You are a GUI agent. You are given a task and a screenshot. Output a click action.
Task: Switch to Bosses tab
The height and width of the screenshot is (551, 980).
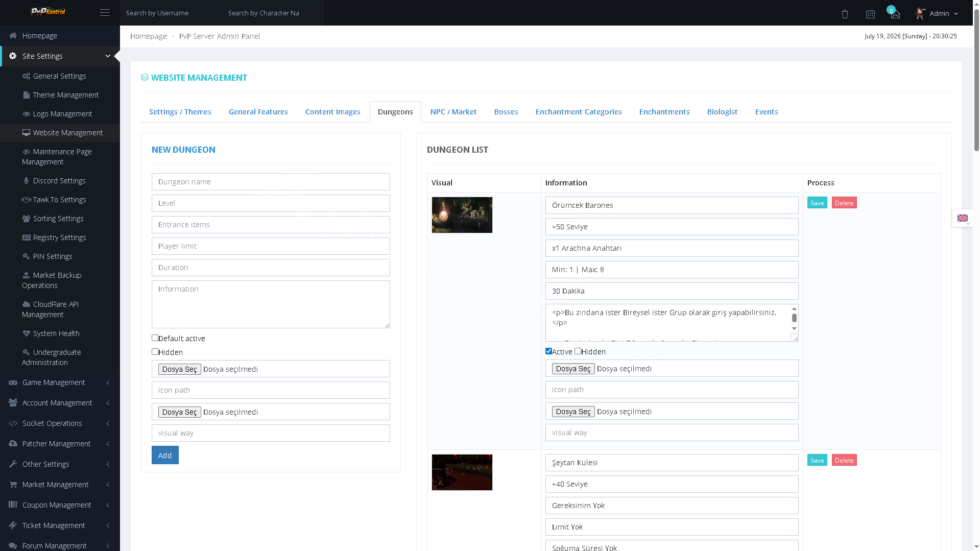(x=506, y=112)
